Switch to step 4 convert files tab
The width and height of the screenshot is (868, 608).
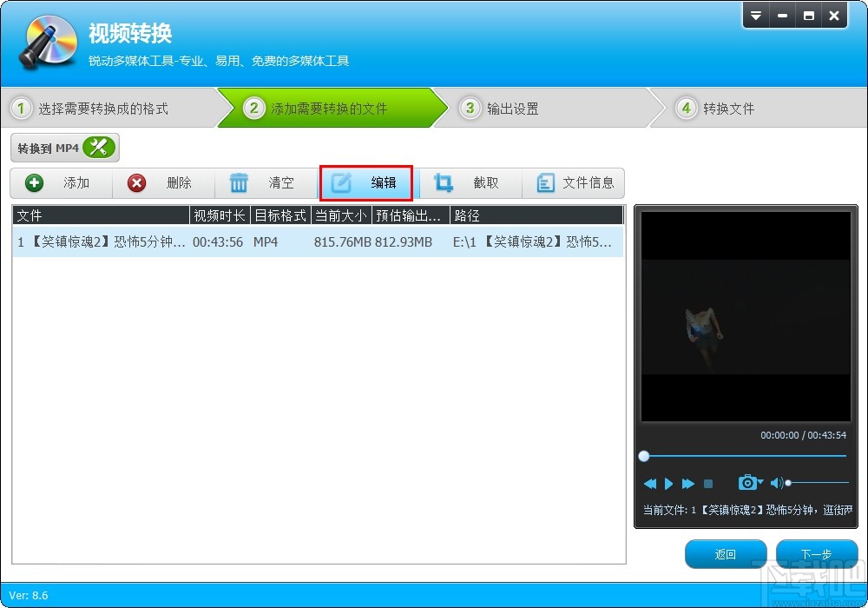click(759, 108)
